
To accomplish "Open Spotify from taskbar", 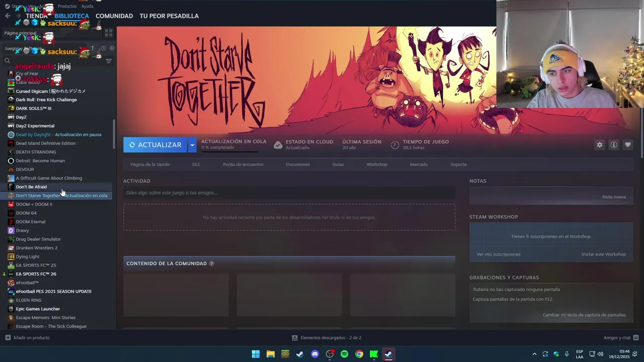I will (344, 354).
